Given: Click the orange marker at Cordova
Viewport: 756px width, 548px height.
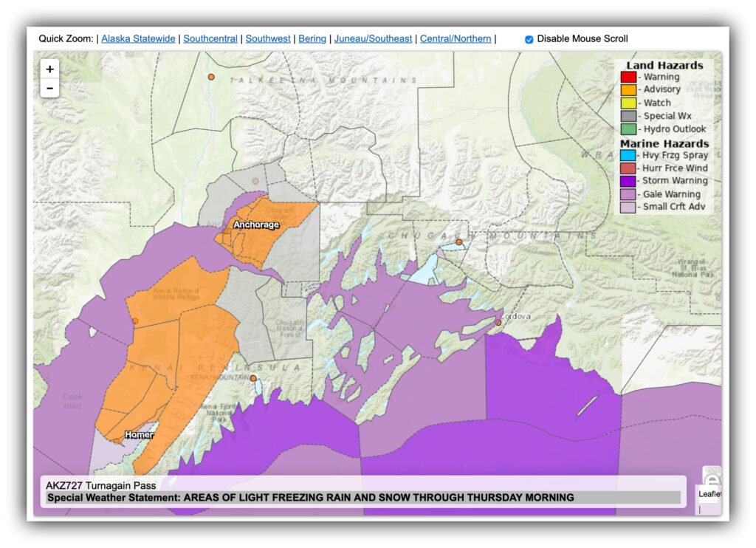Looking at the screenshot, I should click(498, 323).
